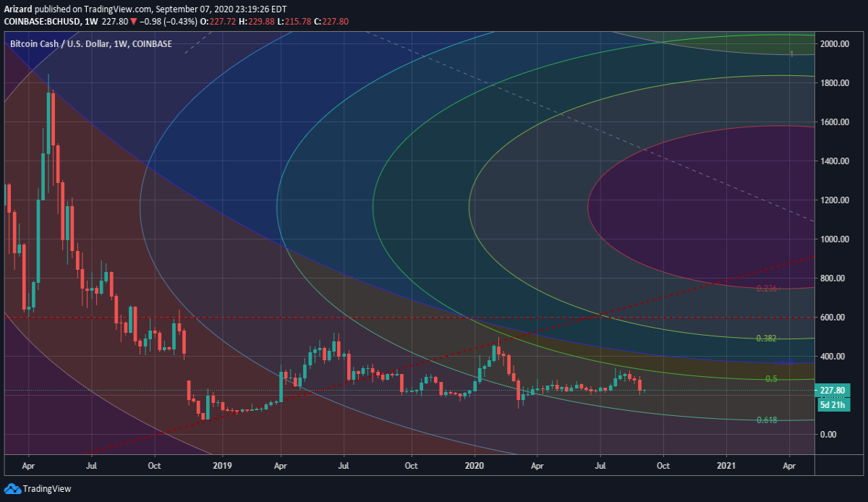Click the 0.5 Fibonacci level label
This screenshot has width=868, height=502.
(x=771, y=379)
